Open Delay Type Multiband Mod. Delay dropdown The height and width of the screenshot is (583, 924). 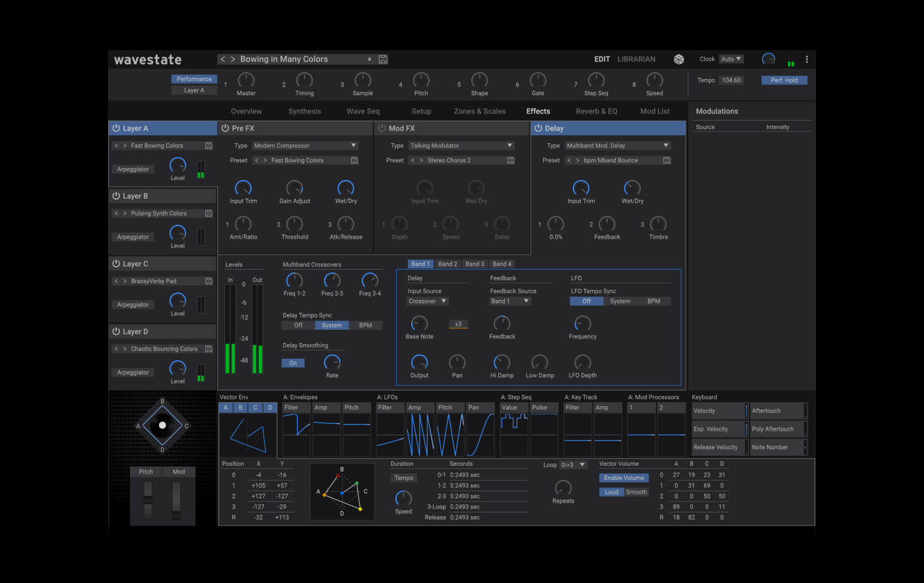click(617, 146)
